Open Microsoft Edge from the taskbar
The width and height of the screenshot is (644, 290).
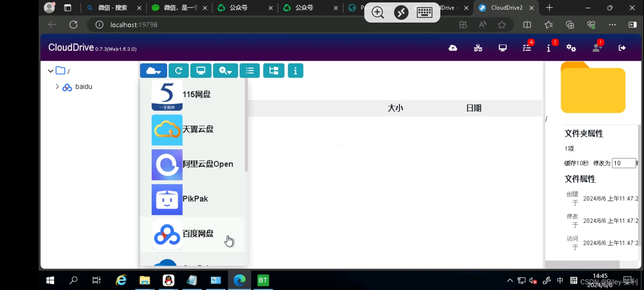pos(239,280)
